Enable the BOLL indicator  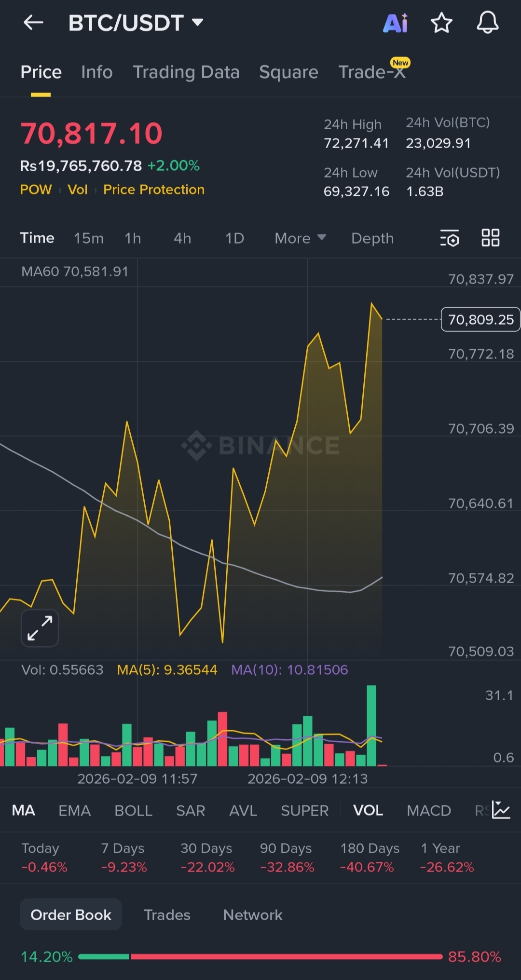134,810
